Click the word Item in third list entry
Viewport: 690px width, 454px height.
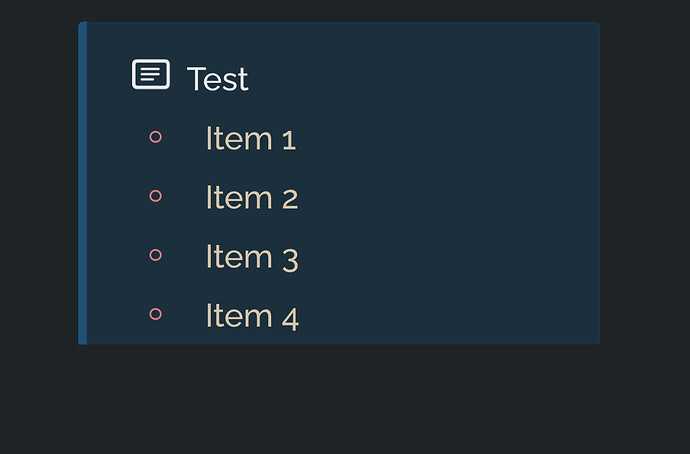(x=239, y=256)
